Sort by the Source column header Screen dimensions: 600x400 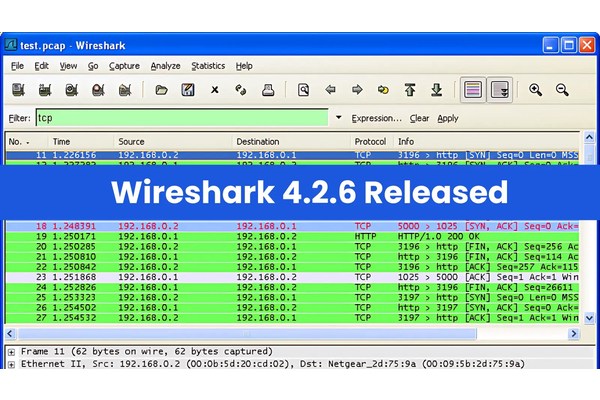[x=173, y=142]
